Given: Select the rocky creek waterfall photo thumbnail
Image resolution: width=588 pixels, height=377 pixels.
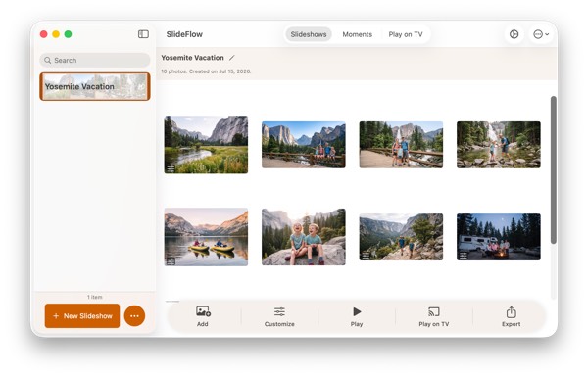Looking at the screenshot, I should (x=499, y=145).
